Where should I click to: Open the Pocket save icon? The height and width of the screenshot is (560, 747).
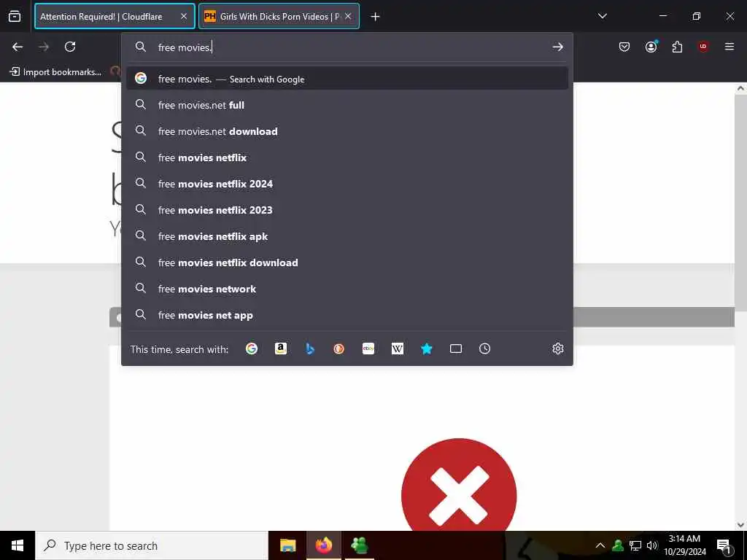(624, 47)
